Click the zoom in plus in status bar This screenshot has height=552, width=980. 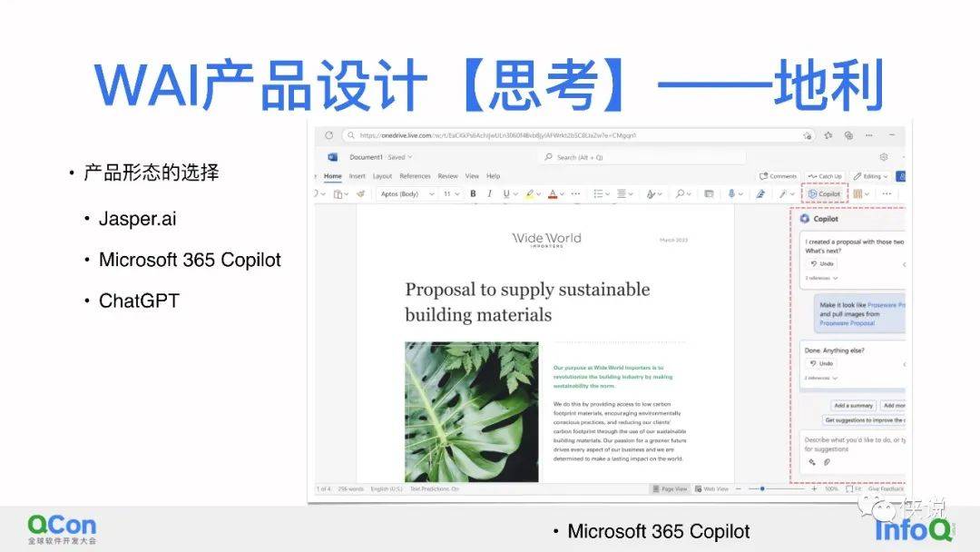(x=814, y=488)
